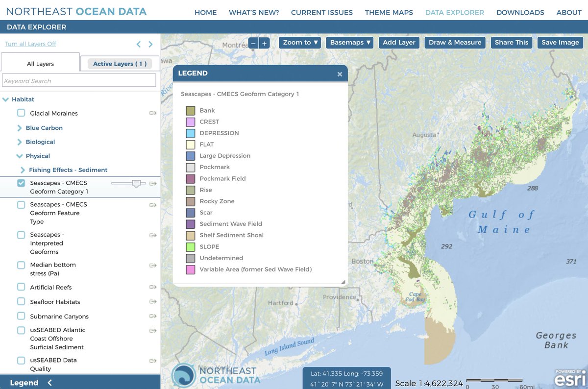Open the Zoom to dropdown
The width and height of the screenshot is (588, 389).
(300, 43)
